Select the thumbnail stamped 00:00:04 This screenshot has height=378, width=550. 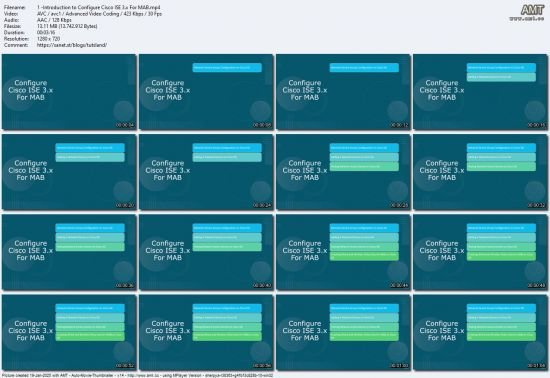tap(69, 92)
